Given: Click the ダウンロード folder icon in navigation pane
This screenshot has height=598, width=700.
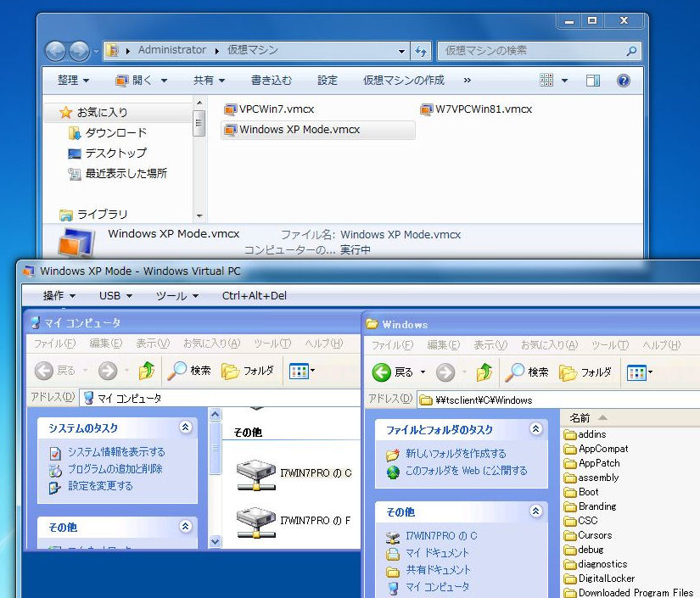Looking at the screenshot, I should [74, 133].
